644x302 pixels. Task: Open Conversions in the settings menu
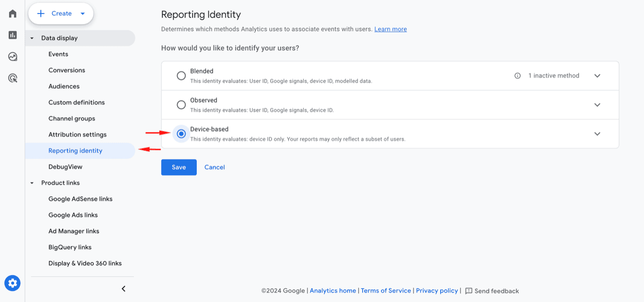point(67,70)
